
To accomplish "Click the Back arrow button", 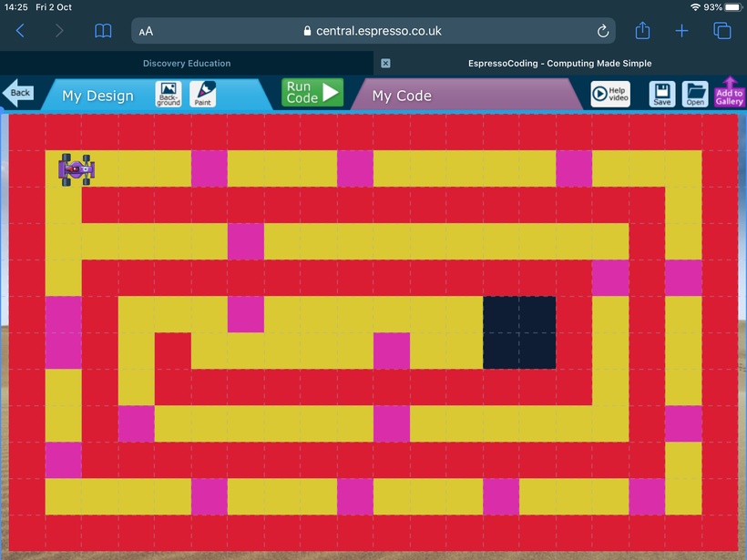I will (x=18, y=93).
